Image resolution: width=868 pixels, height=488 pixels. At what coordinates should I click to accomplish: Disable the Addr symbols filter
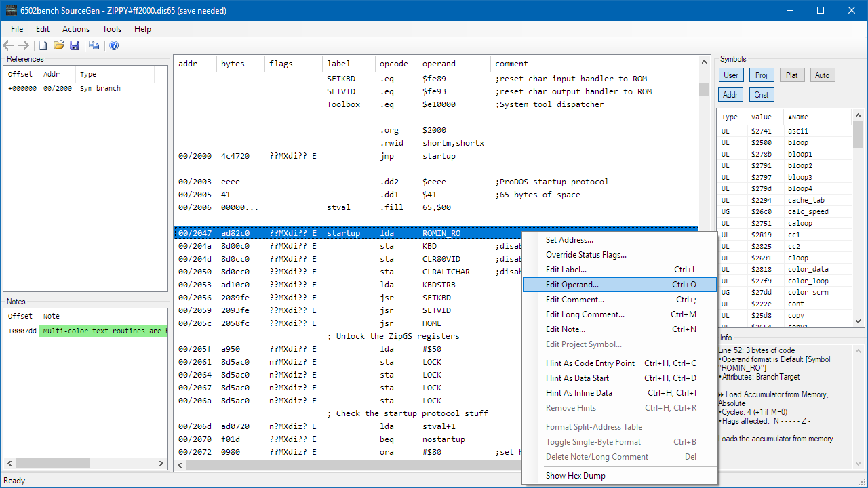tap(730, 94)
